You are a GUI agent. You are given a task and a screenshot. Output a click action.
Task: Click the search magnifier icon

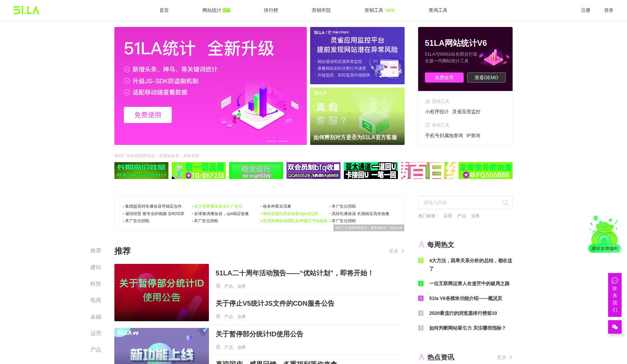505,203
